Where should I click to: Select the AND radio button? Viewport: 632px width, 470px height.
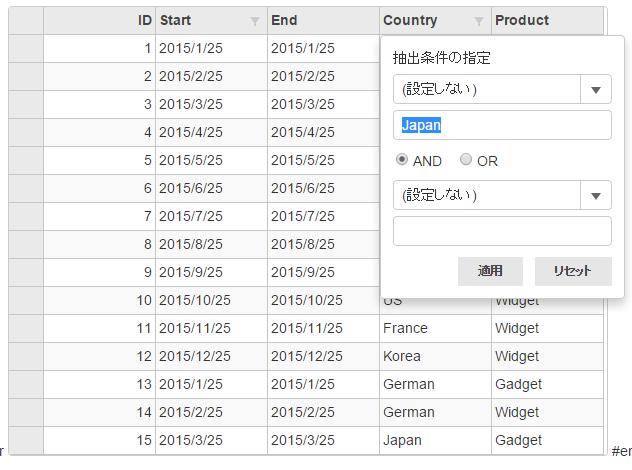click(402, 160)
